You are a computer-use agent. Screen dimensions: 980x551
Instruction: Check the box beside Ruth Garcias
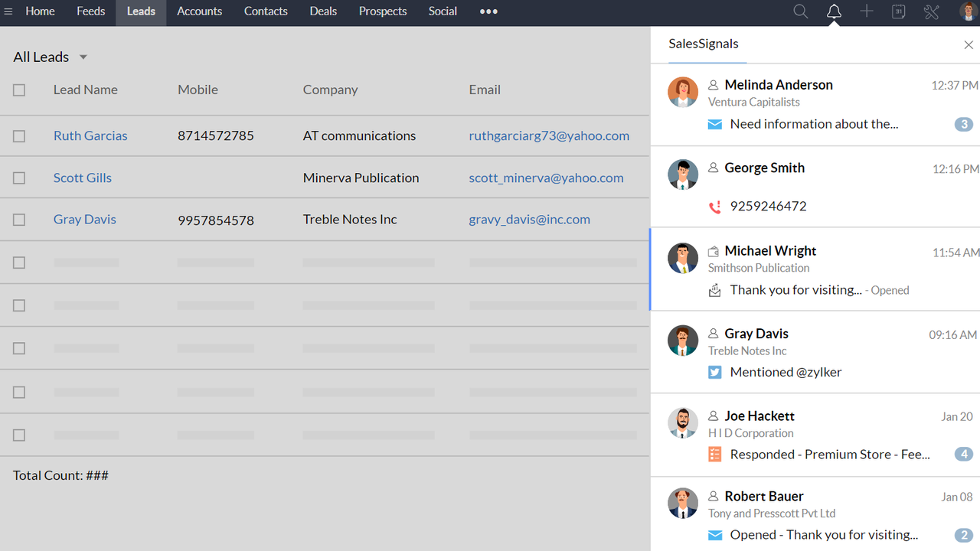click(x=19, y=136)
